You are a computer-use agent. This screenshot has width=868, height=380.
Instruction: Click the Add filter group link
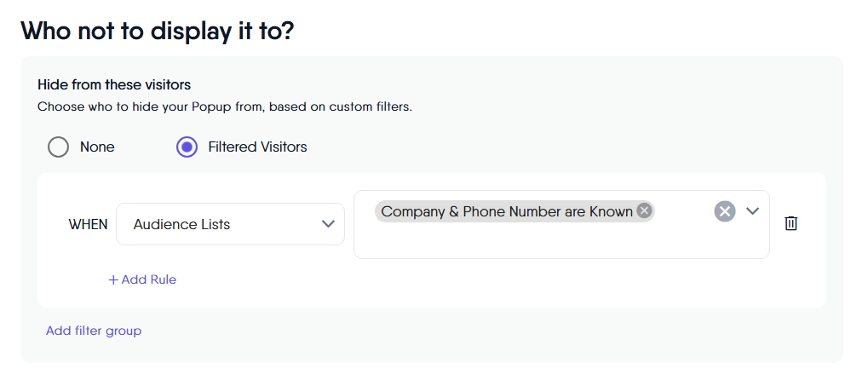[94, 331]
